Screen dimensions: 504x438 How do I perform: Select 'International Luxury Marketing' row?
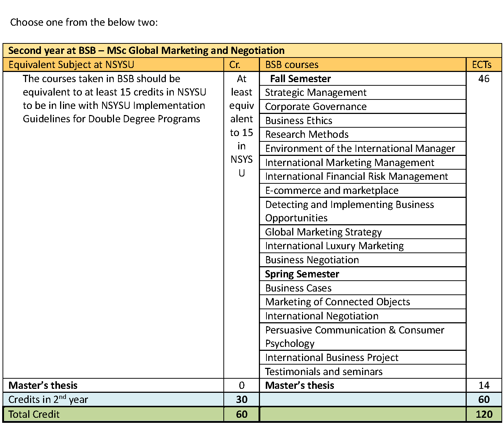pyautogui.click(x=363, y=246)
